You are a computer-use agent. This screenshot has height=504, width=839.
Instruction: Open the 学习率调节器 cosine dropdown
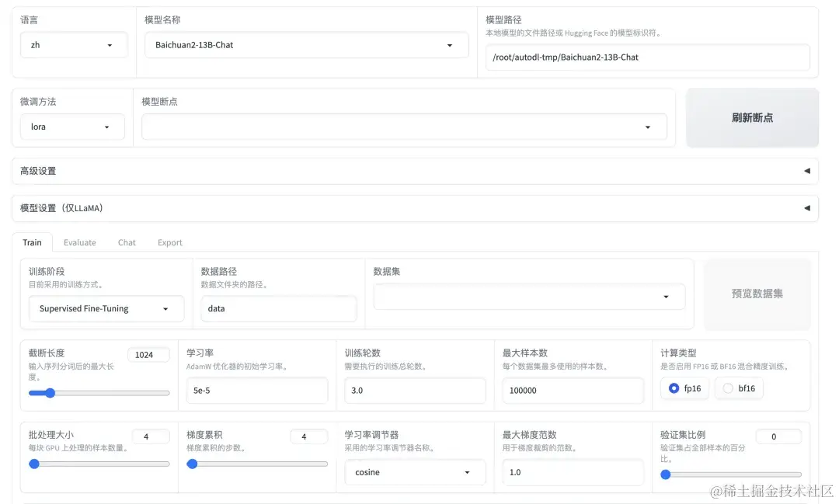point(415,472)
